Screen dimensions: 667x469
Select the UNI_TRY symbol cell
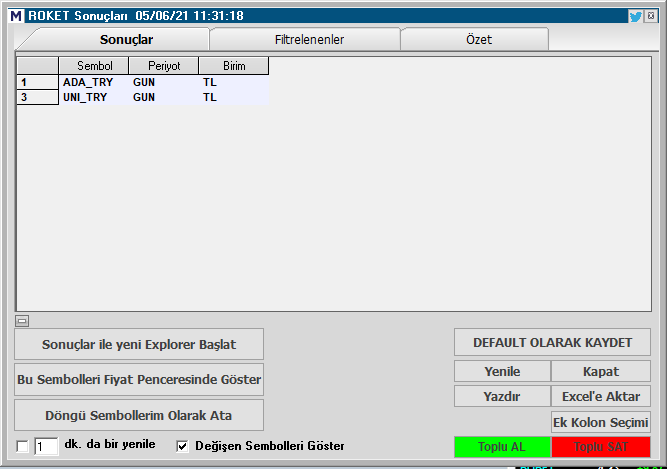pos(94,97)
